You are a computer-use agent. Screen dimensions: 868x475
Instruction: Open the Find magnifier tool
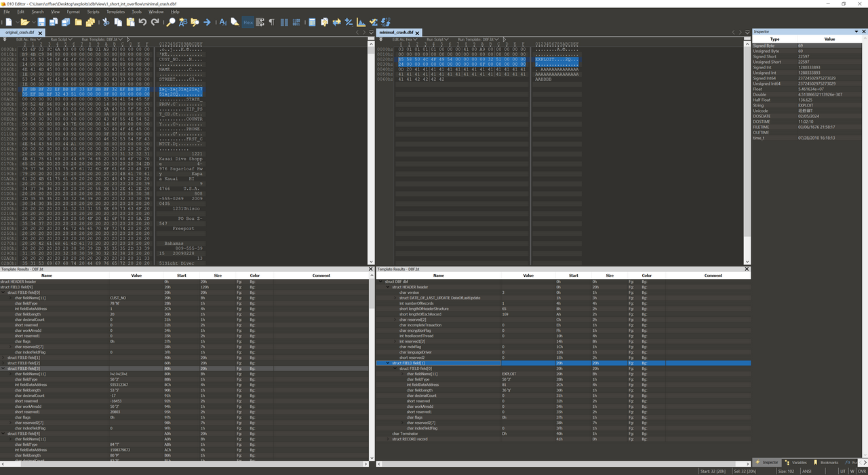coord(171,22)
